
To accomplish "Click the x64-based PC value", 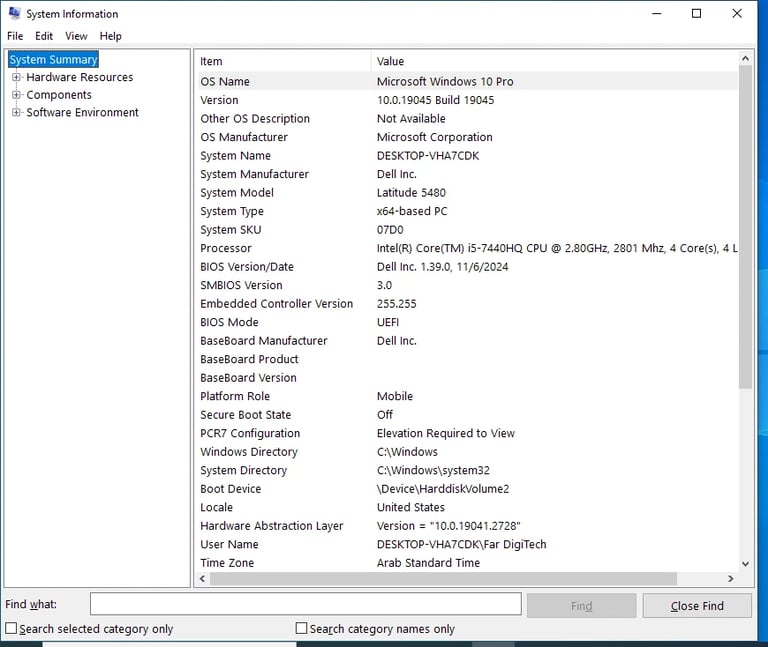I will 412,211.
